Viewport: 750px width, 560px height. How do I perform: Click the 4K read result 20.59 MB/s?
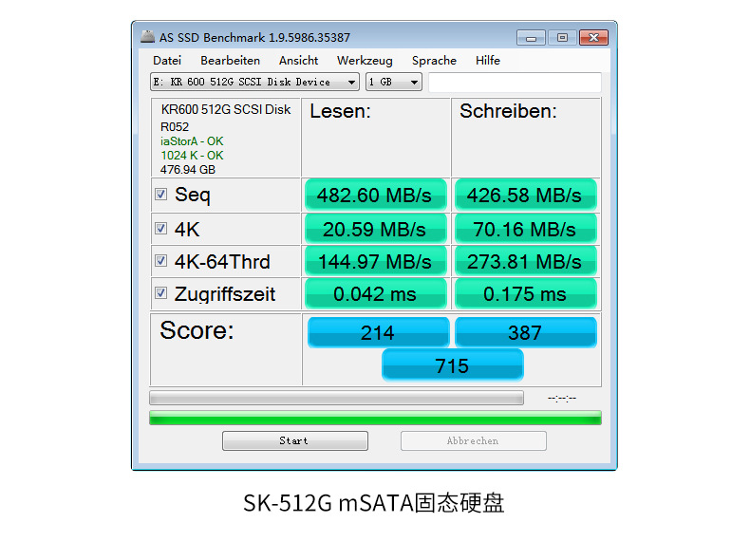376,229
